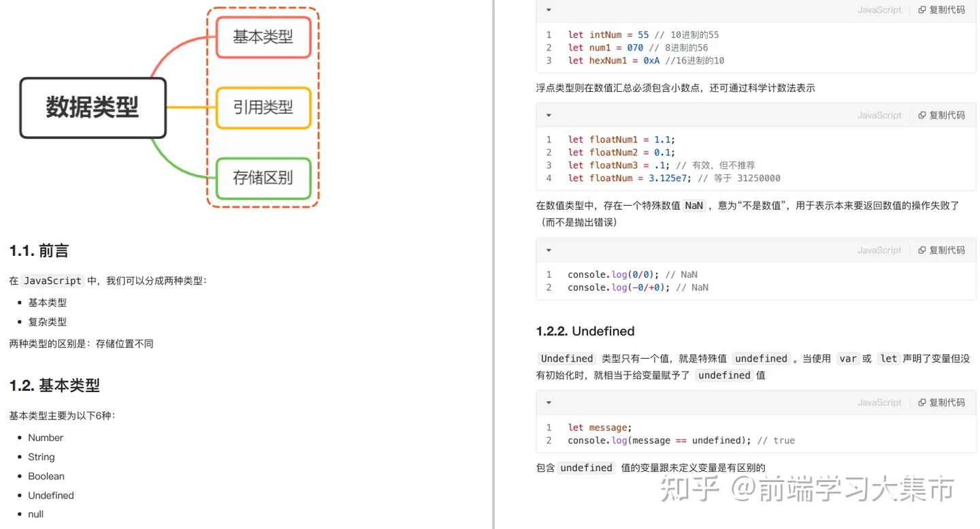Screen dimensions: 980x529
Task: Collapse the intNum code block
Action: [549, 10]
